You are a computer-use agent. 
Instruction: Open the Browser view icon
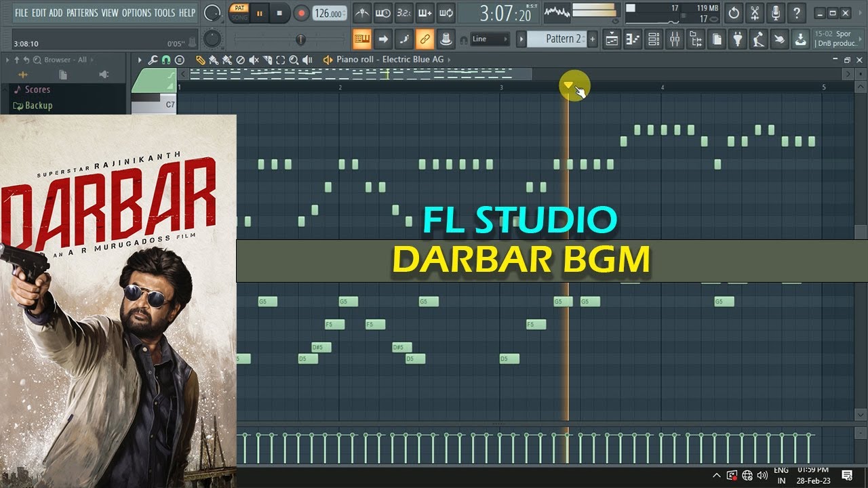pos(696,39)
